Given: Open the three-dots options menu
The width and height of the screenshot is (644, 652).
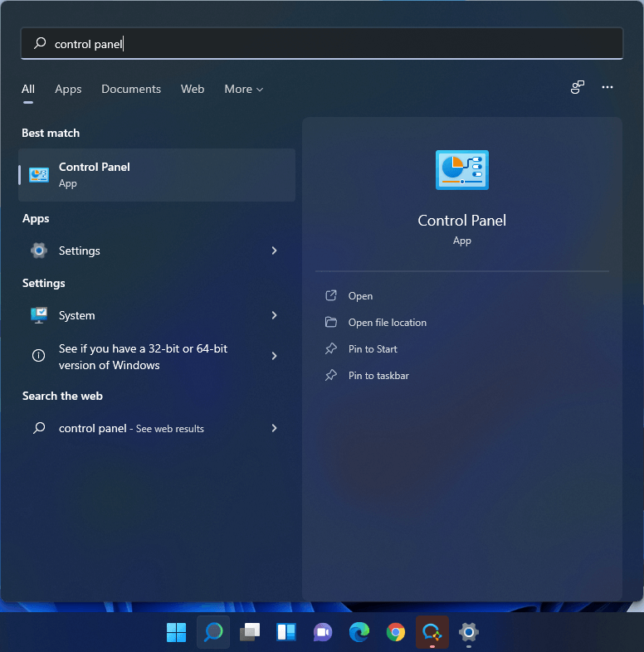Looking at the screenshot, I should click(x=607, y=87).
